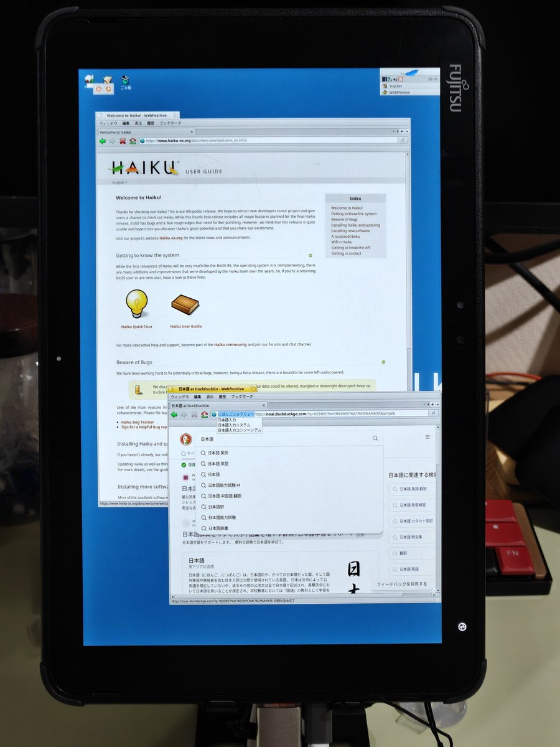Screen dimensions: 560x747
Task: Click forward arrow in the DuckDuckGo window
Action: [x=184, y=414]
